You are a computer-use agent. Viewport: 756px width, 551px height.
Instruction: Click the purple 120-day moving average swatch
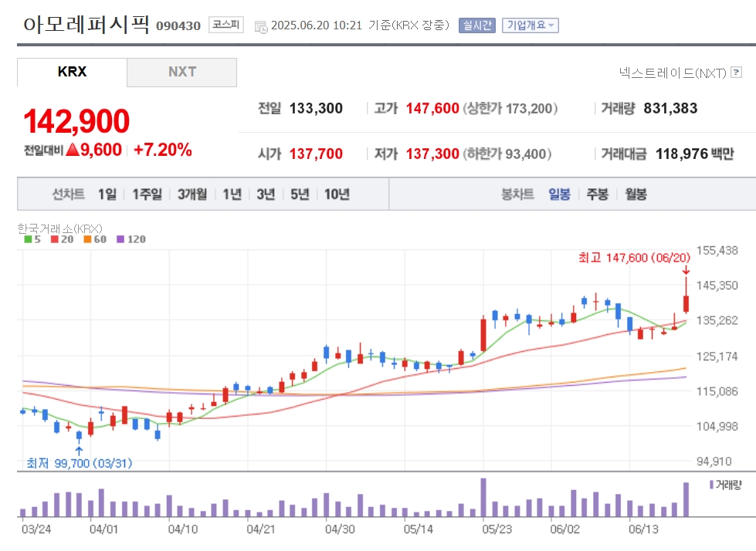coord(120,239)
